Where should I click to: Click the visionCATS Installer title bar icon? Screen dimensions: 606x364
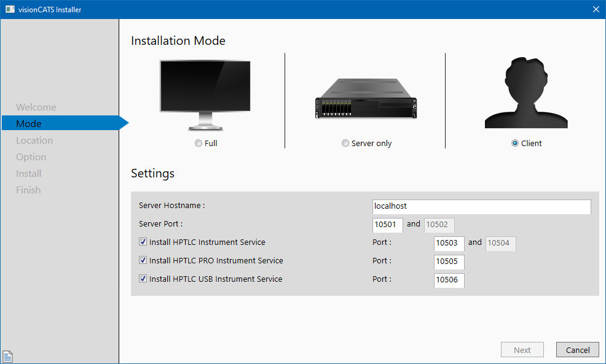tap(10, 9)
